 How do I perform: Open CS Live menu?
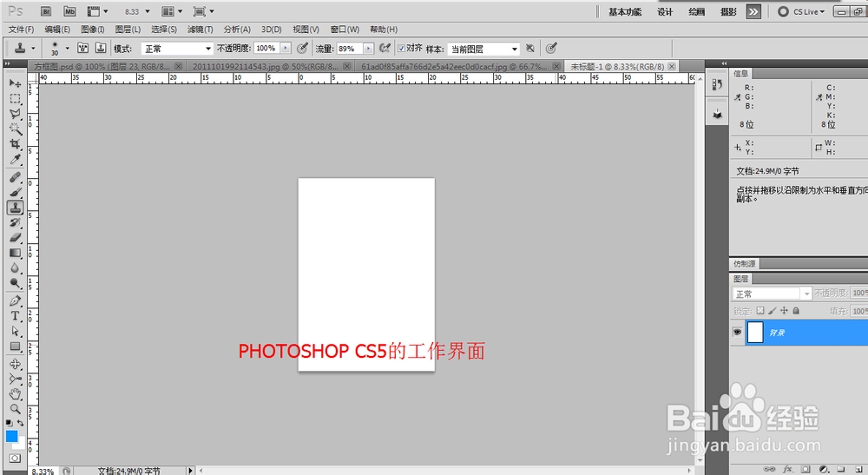[x=801, y=11]
